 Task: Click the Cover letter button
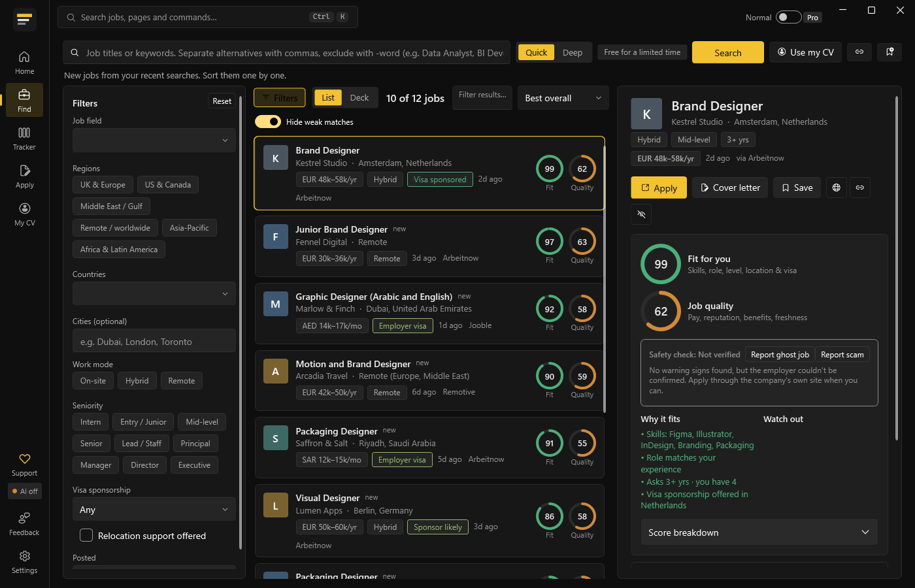click(x=730, y=188)
